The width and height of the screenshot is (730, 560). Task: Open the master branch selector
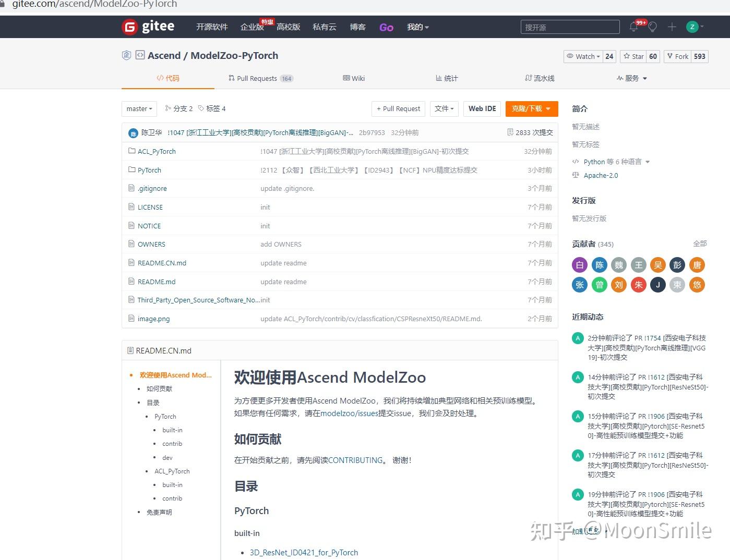coord(139,108)
